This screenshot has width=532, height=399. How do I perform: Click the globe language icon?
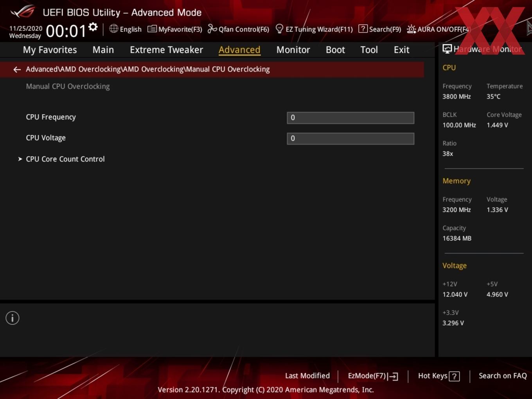[113, 29]
